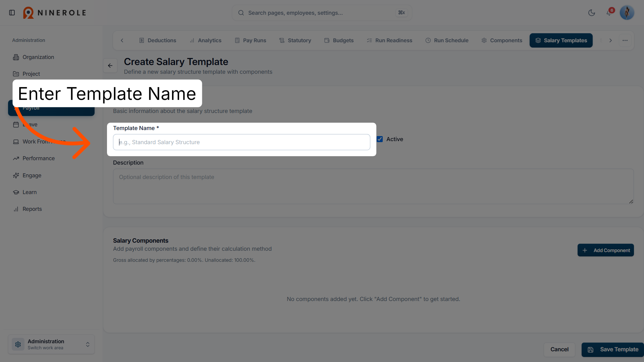Select the Salary Templates tab

[561, 41]
